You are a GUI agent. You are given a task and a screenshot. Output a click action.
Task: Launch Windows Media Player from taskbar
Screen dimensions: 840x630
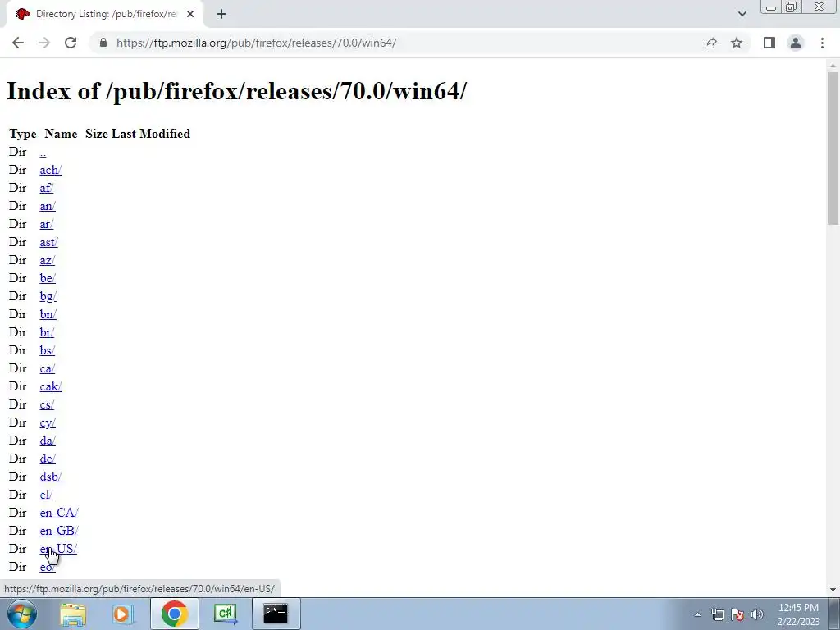click(x=122, y=614)
